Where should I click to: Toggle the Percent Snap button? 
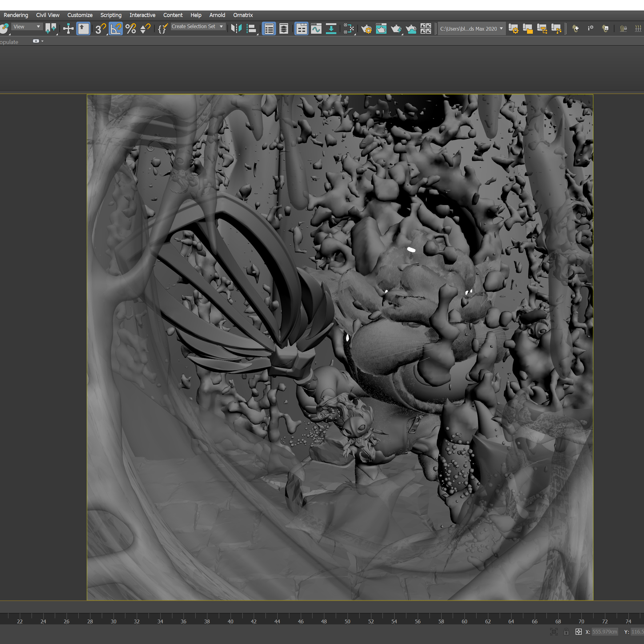click(130, 29)
